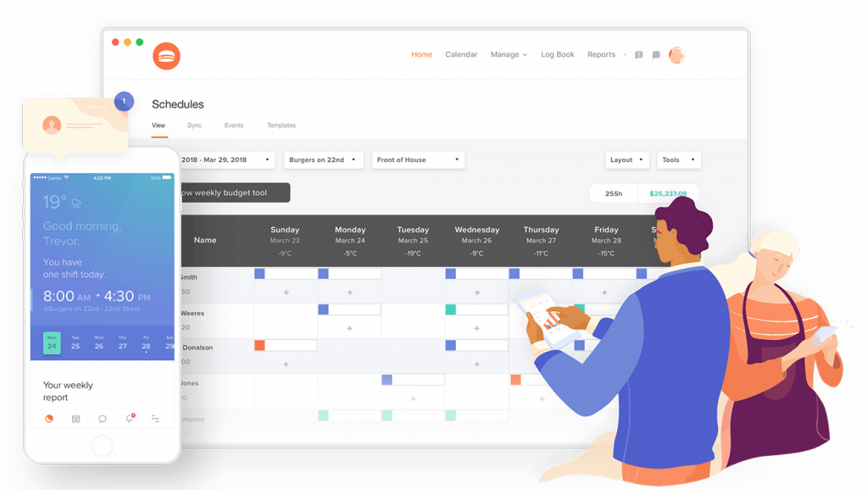The height and width of the screenshot is (490, 868).
Task: Click the user profile avatar
Action: 676,55
